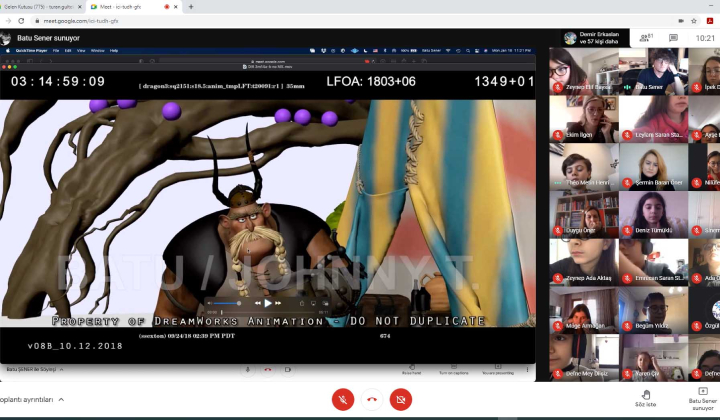Click You are presenting in the shared screen
720x420 pixels.
498,370
